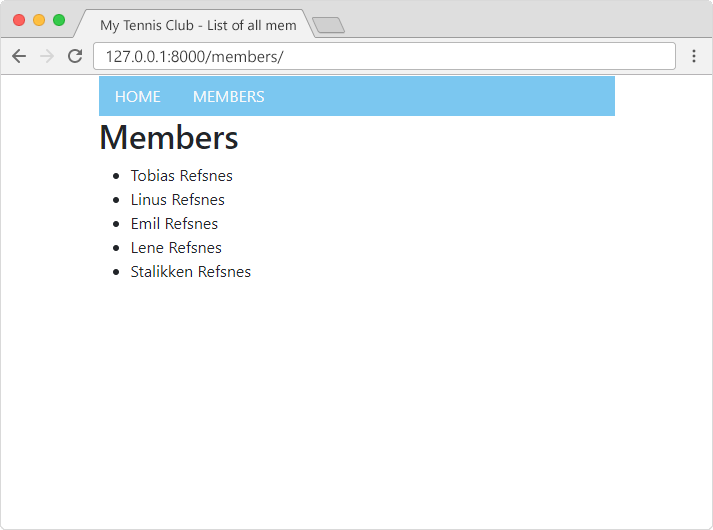713x530 pixels.
Task: Click the browser back arrow
Action: click(x=18, y=56)
